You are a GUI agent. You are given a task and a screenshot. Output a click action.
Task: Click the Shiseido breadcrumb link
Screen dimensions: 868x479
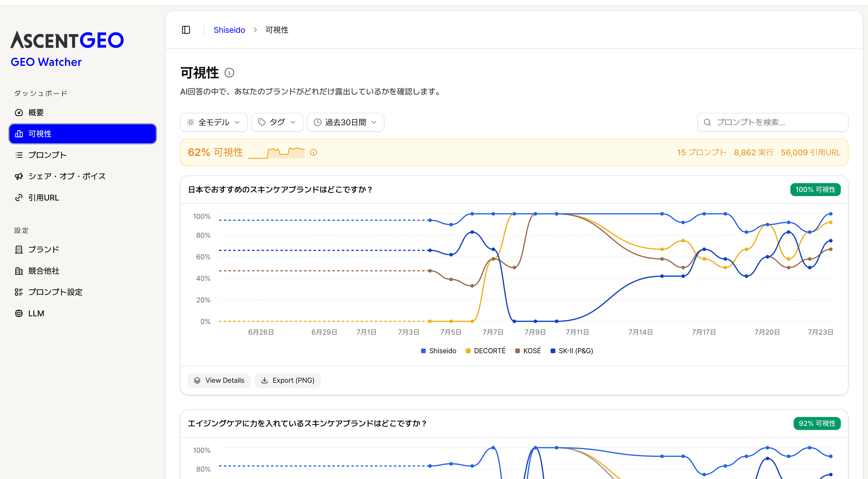click(x=229, y=30)
